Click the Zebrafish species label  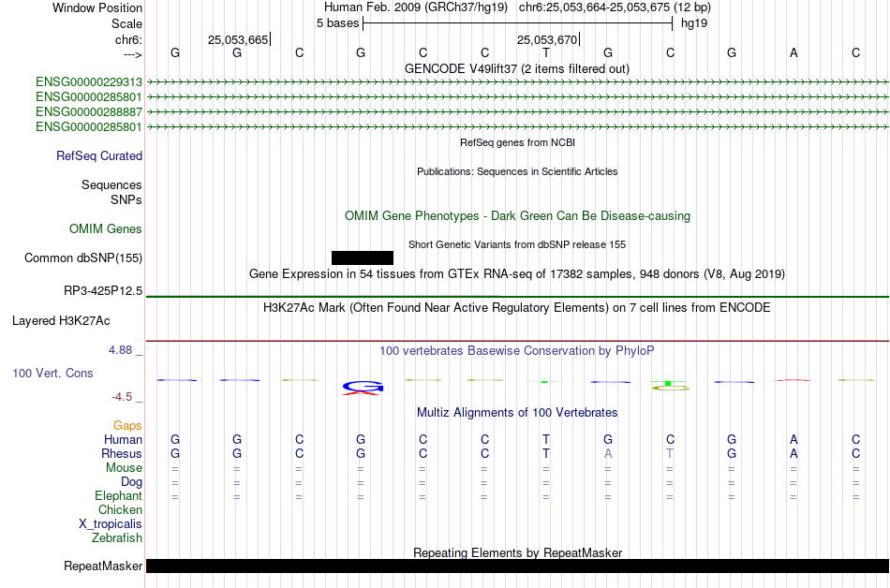click(x=117, y=537)
